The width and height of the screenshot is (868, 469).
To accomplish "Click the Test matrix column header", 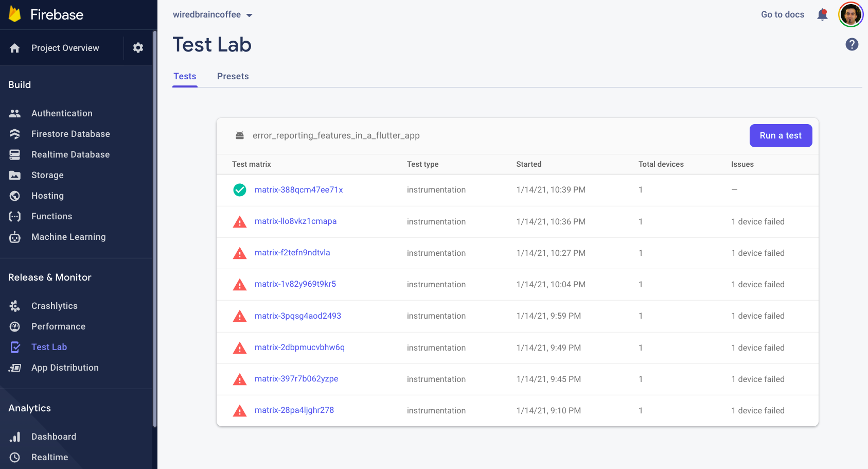I will coord(252,164).
